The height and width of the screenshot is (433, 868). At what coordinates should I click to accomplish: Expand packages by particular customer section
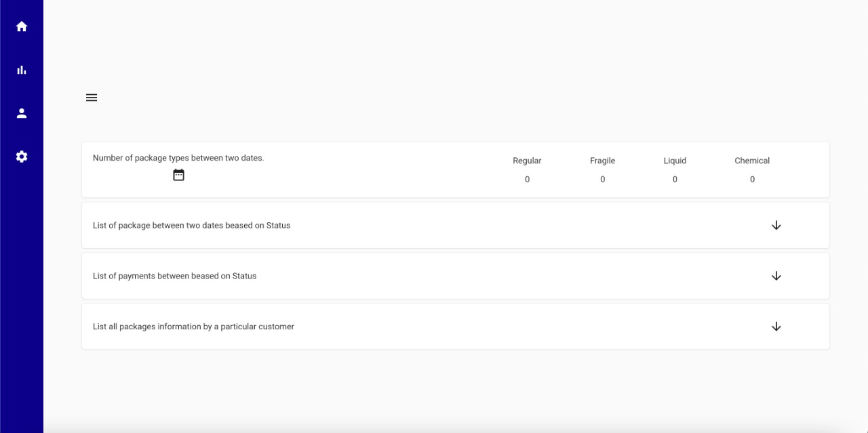[x=776, y=327]
